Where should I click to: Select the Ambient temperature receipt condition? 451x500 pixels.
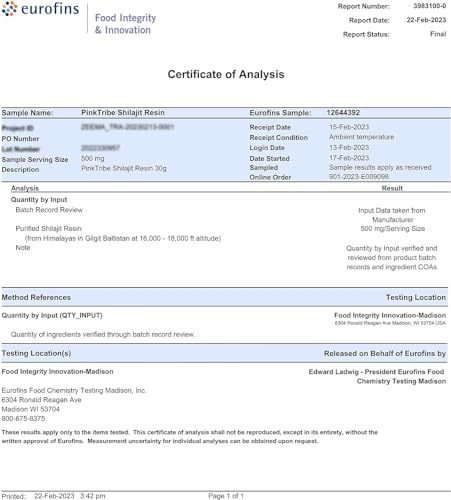point(361,137)
